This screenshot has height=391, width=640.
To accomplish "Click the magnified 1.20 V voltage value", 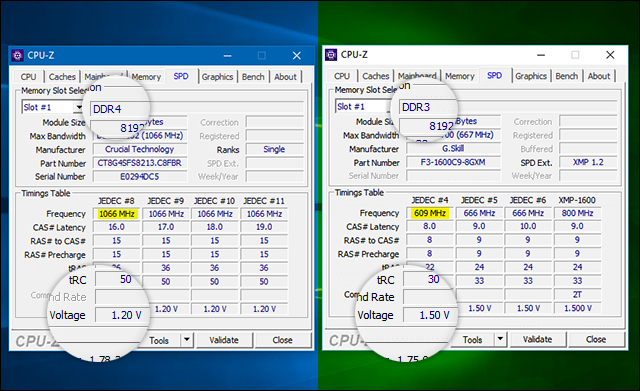I will (126, 315).
